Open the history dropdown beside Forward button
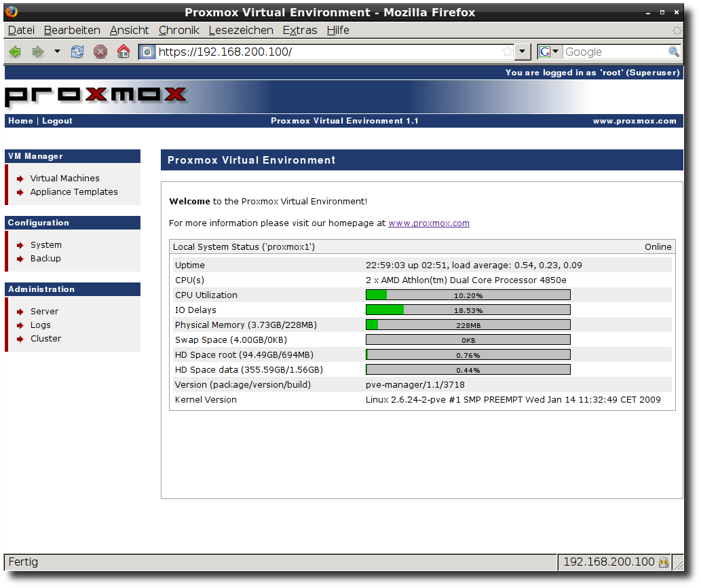The width and height of the screenshot is (701, 588). 57,52
